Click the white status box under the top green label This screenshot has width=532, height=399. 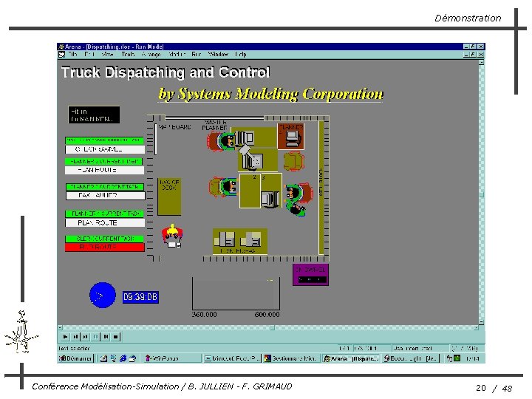pyautogui.click(x=105, y=149)
